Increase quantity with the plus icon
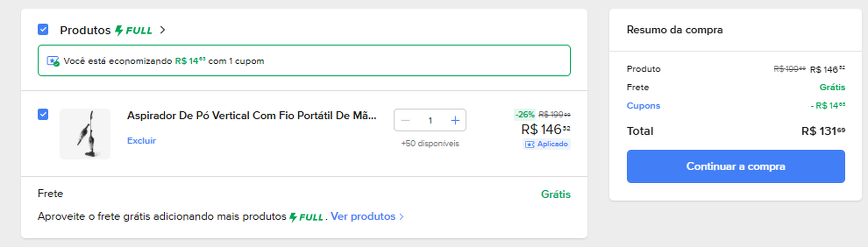Screen dimensions: 868x247 pos(455,121)
